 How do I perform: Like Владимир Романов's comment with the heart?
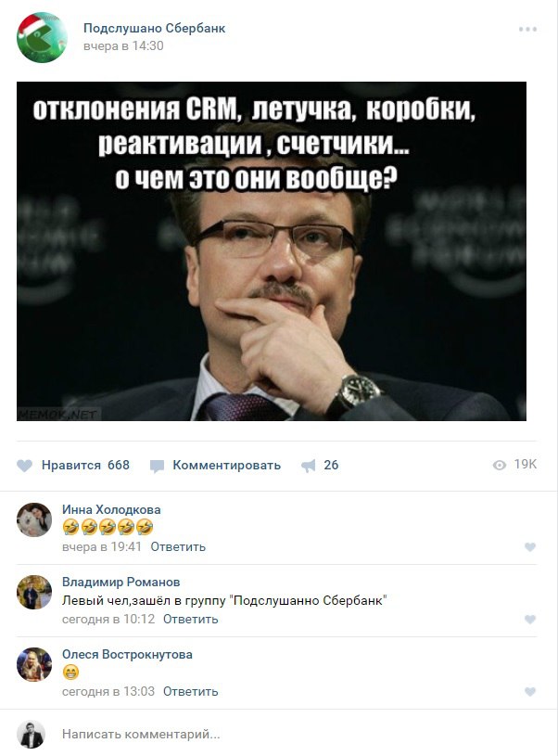tap(530, 620)
